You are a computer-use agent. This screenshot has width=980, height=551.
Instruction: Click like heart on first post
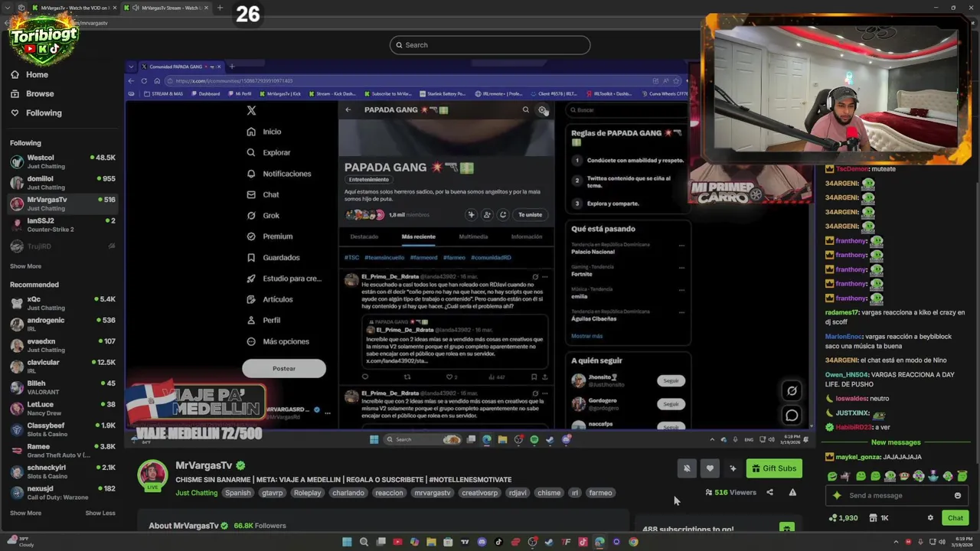pos(449,377)
